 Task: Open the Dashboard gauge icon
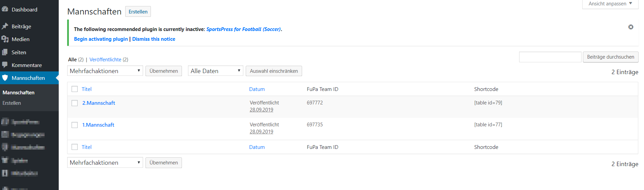[x=5, y=9]
